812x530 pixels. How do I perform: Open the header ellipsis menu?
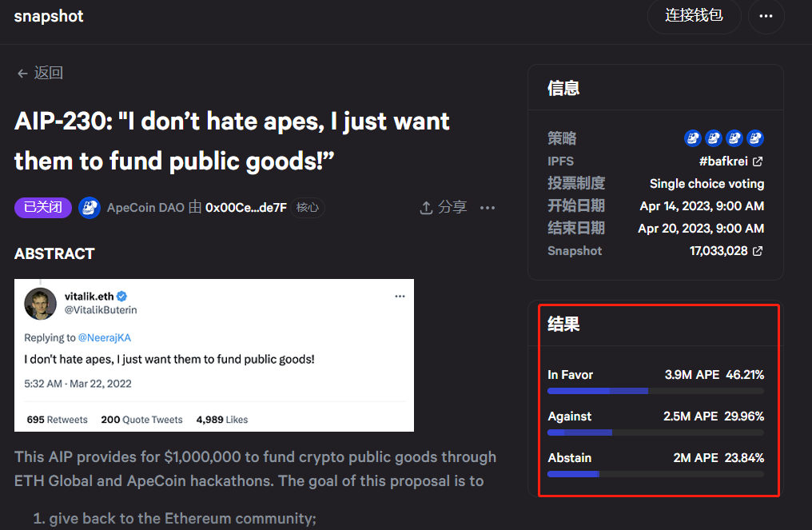766,16
